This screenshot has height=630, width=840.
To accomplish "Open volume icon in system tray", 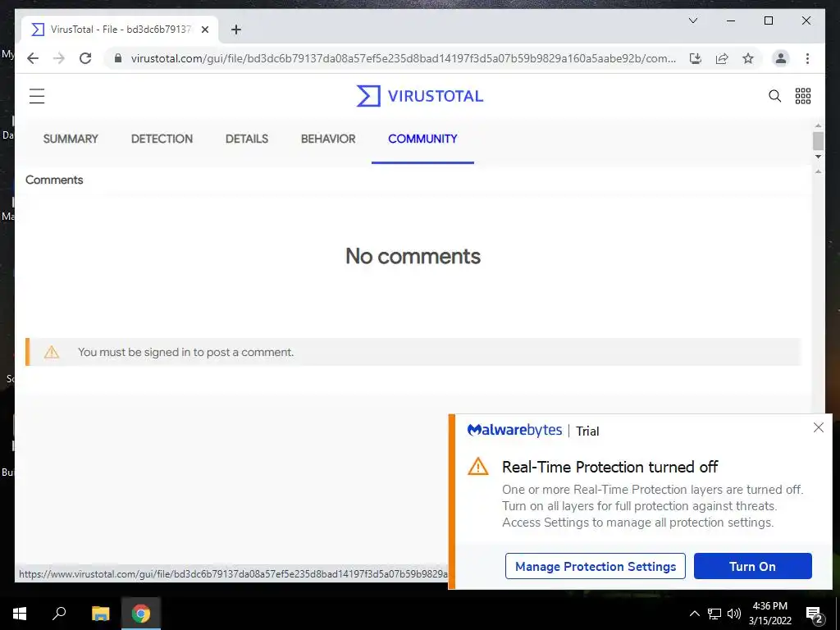I will pyautogui.click(x=734, y=614).
